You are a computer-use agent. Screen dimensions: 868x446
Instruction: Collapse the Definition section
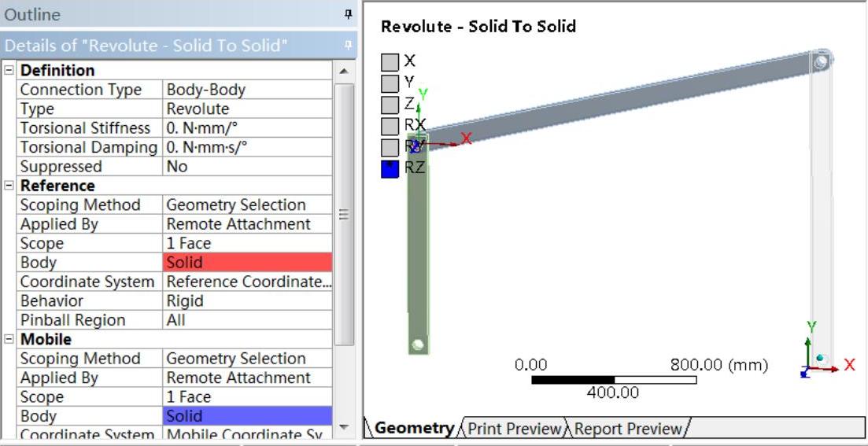[9, 70]
